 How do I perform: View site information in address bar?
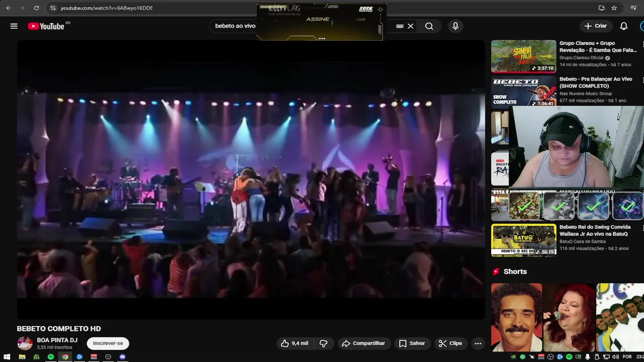tap(53, 8)
